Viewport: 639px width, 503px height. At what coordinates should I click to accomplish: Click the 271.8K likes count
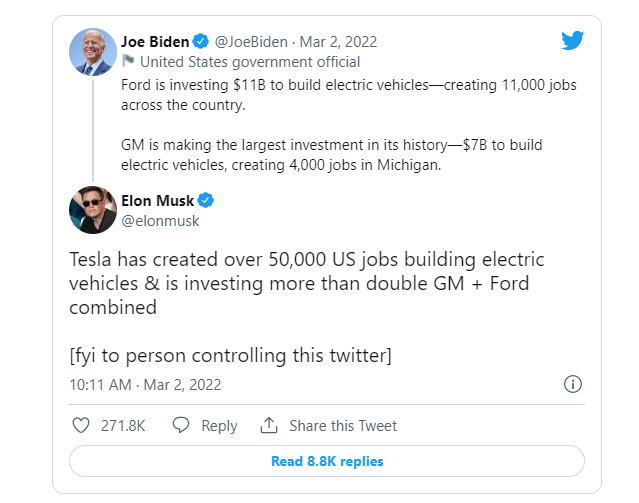(x=123, y=425)
